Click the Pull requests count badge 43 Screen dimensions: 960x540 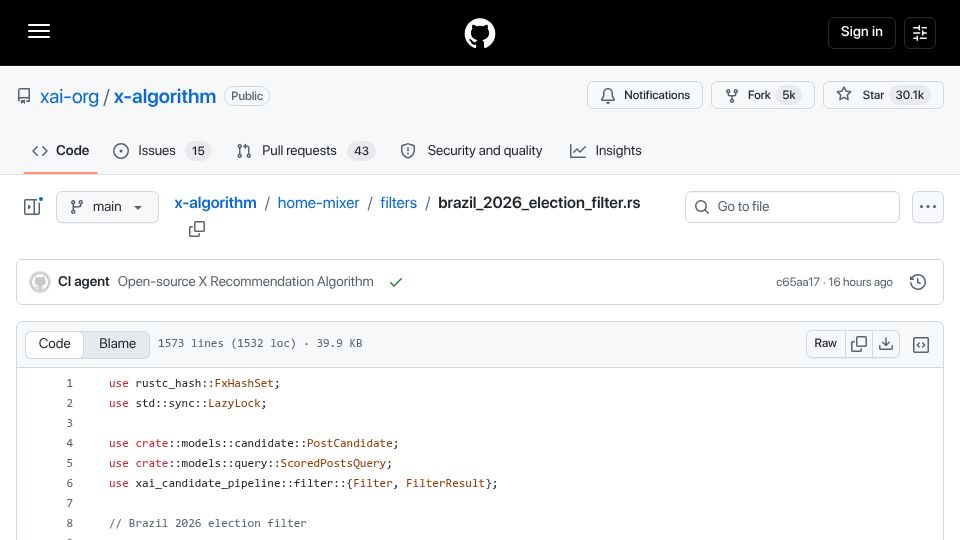(361, 151)
